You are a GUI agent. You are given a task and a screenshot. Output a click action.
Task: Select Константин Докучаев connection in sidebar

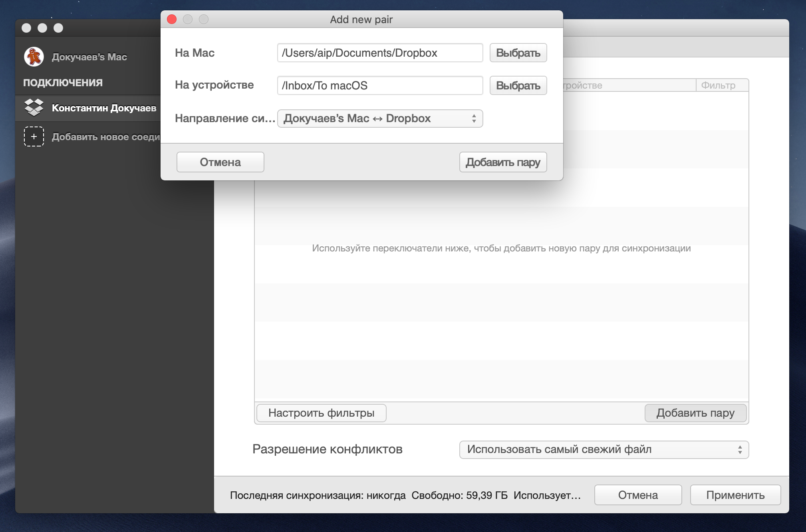click(x=104, y=108)
